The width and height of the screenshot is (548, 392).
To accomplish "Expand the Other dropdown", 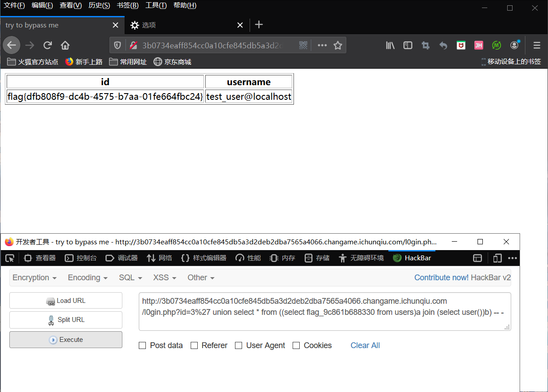I will (x=201, y=278).
